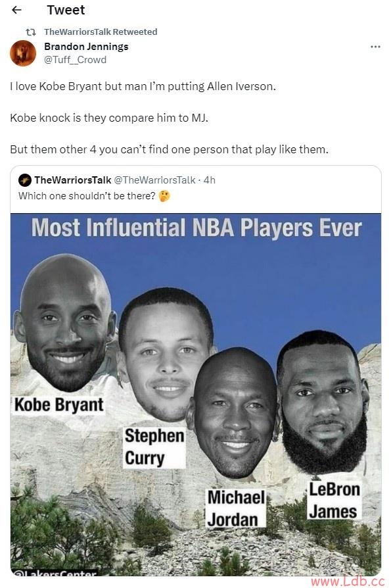Click Brandon Jennings' profile avatar
The width and height of the screenshot is (391, 588).
23,53
